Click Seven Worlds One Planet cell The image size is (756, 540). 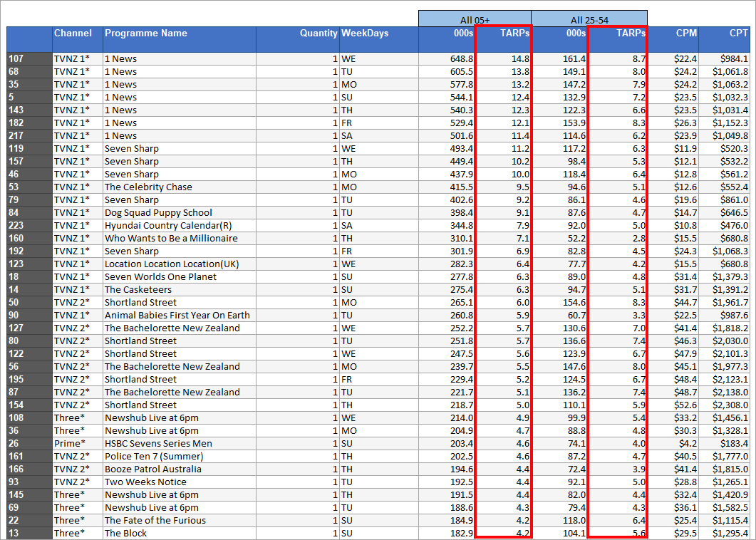pos(180,276)
